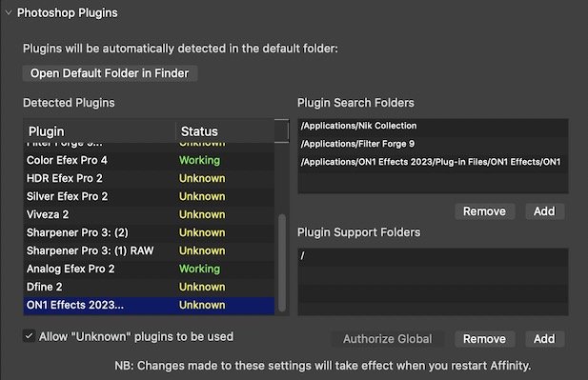Image resolution: width=588 pixels, height=380 pixels.
Task: Add a new Plugin Search Folder
Action: point(544,211)
